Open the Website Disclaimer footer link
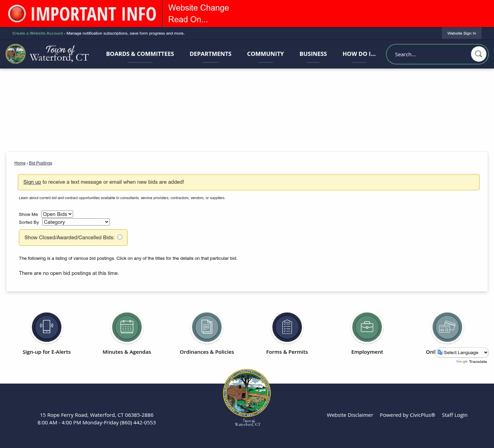 click(350, 415)
